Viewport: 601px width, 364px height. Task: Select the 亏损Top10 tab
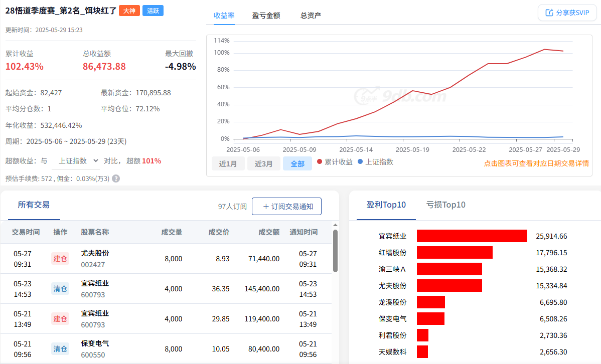point(446,205)
